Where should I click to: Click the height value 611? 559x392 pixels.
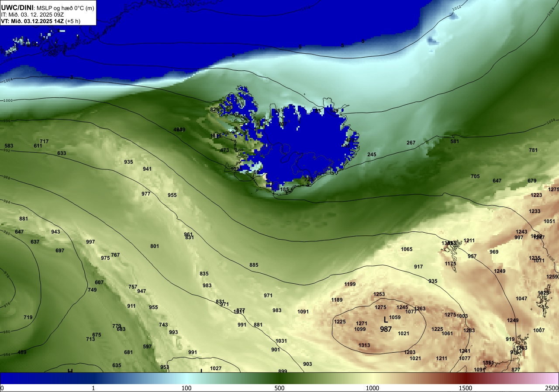[38, 146]
